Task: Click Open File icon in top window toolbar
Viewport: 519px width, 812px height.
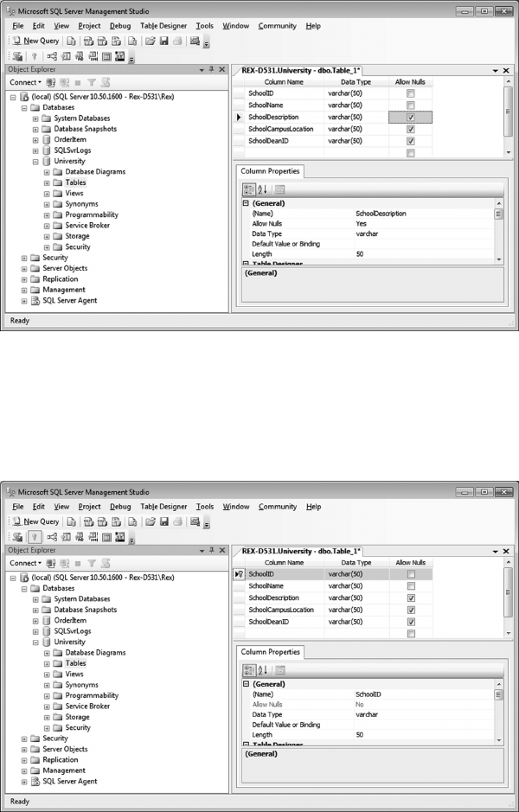Action: [151, 41]
